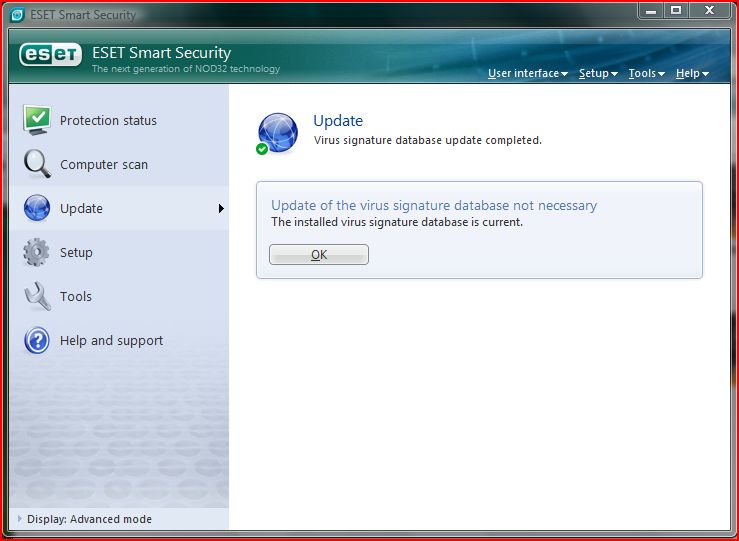Click the ESET title bar app icon
The height and width of the screenshot is (541, 739).
(x=17, y=15)
